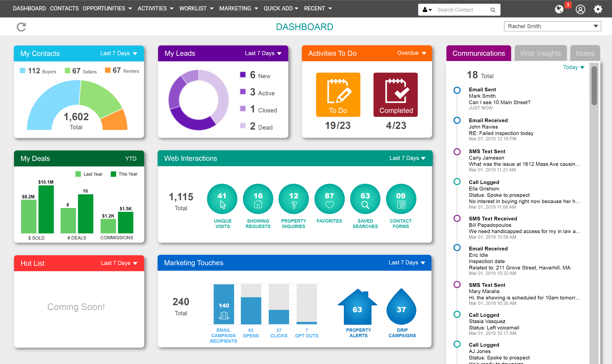Screen dimensions: 612x364
Task: Open the globe notifications icon
Action: coord(559,9)
